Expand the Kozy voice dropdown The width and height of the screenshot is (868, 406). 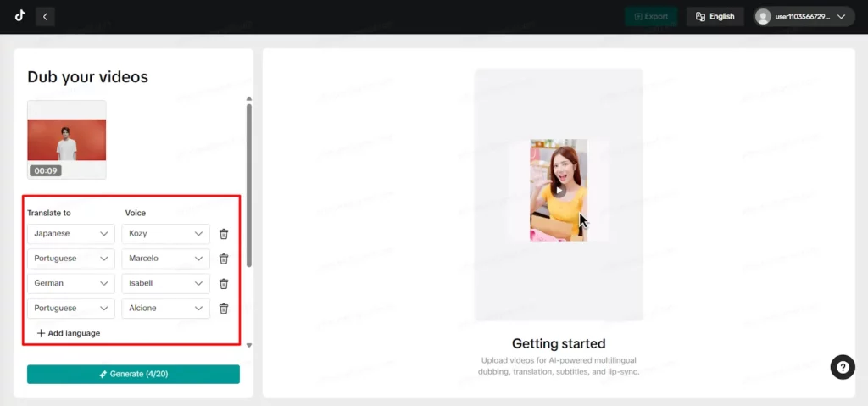click(165, 234)
